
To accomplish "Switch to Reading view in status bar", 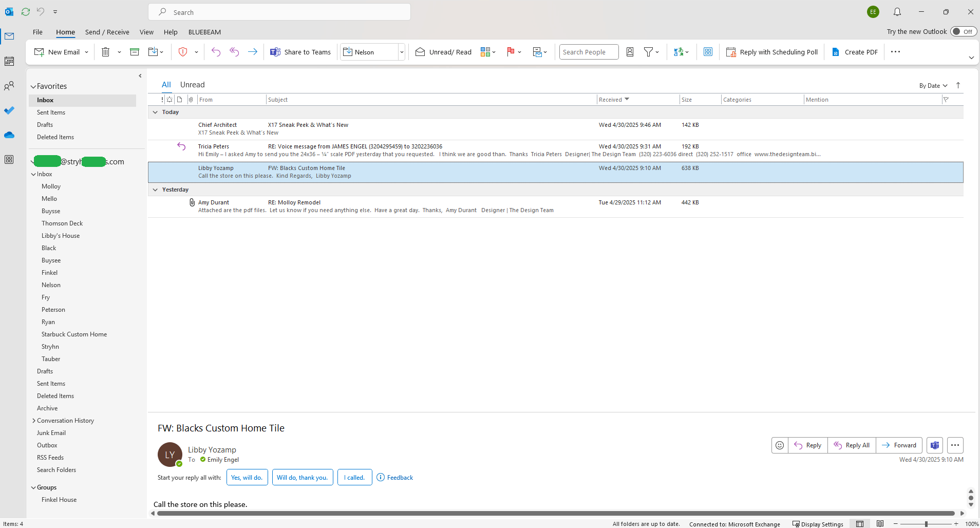I will (880, 524).
